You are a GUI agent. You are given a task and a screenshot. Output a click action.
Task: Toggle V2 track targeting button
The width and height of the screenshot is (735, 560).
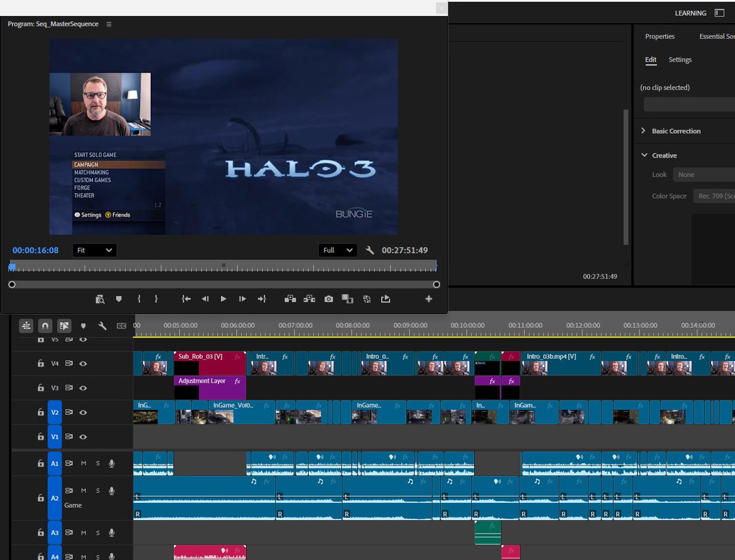click(x=55, y=412)
